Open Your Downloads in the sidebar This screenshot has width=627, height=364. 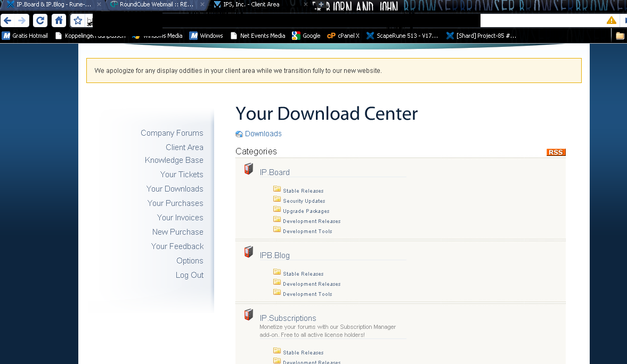click(x=175, y=189)
